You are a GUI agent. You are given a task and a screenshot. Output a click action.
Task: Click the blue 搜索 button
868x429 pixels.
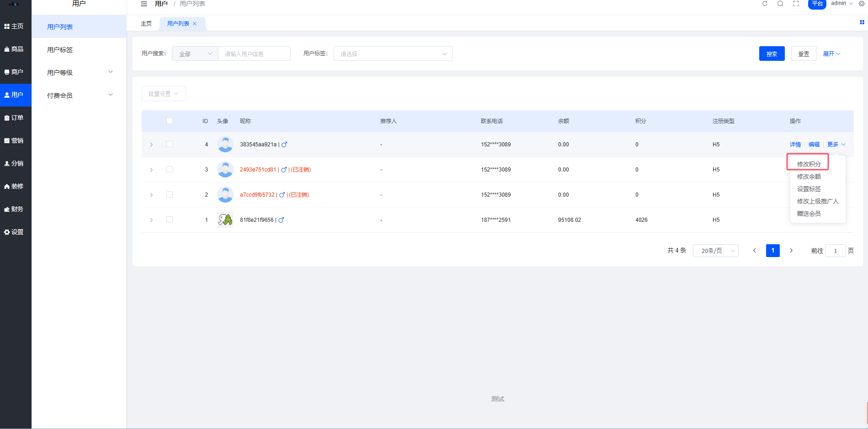point(772,54)
